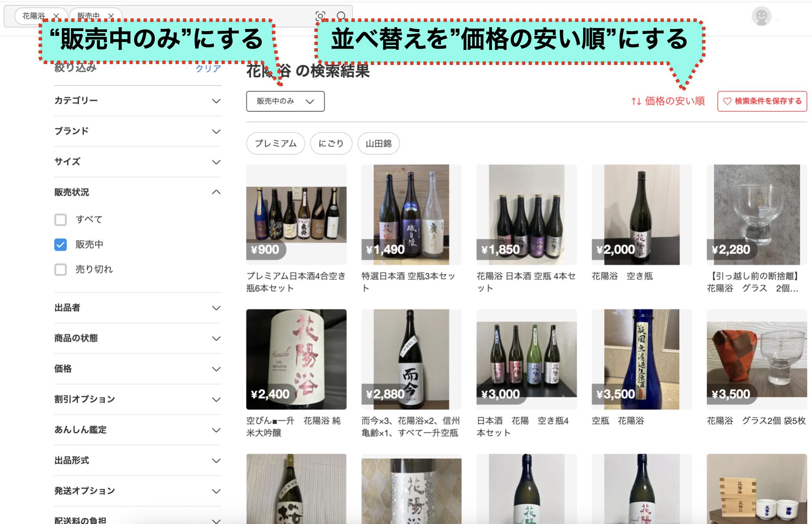The width and height of the screenshot is (812, 524).
Task: Click heart icon in 検索条件を保存する button
Action: 727,101
